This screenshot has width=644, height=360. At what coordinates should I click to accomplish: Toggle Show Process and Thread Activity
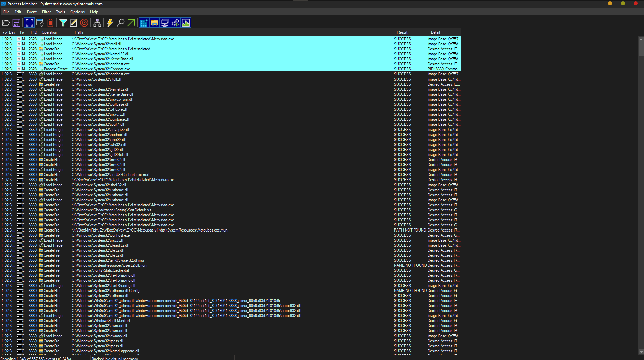click(x=175, y=23)
